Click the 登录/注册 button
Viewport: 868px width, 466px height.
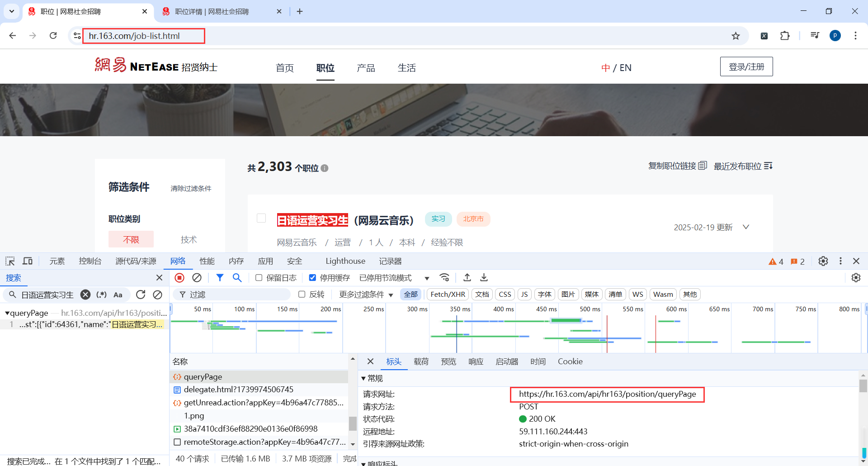pos(746,67)
